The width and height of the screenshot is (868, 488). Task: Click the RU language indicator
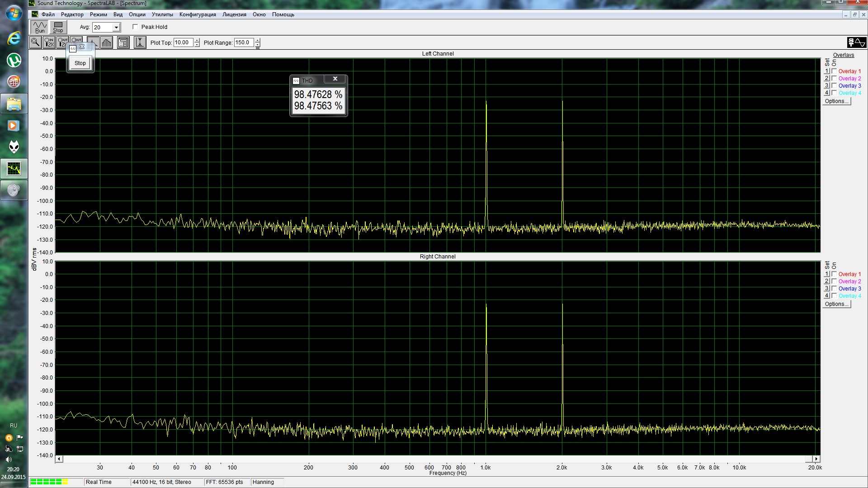coord(14,426)
